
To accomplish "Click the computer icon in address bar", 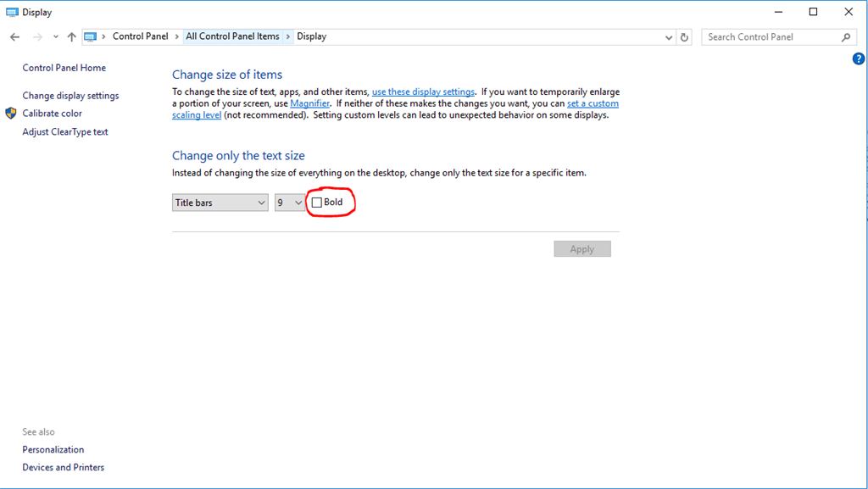I will point(90,36).
